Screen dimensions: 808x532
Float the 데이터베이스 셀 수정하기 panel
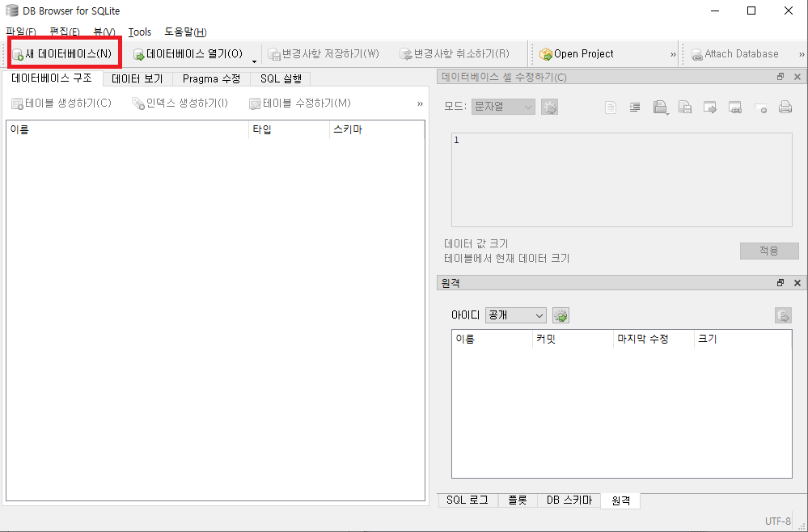(x=781, y=77)
